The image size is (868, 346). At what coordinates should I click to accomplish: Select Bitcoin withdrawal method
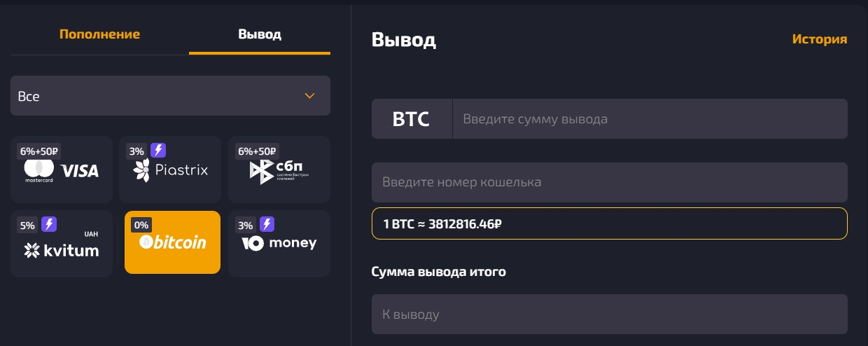coord(172,242)
